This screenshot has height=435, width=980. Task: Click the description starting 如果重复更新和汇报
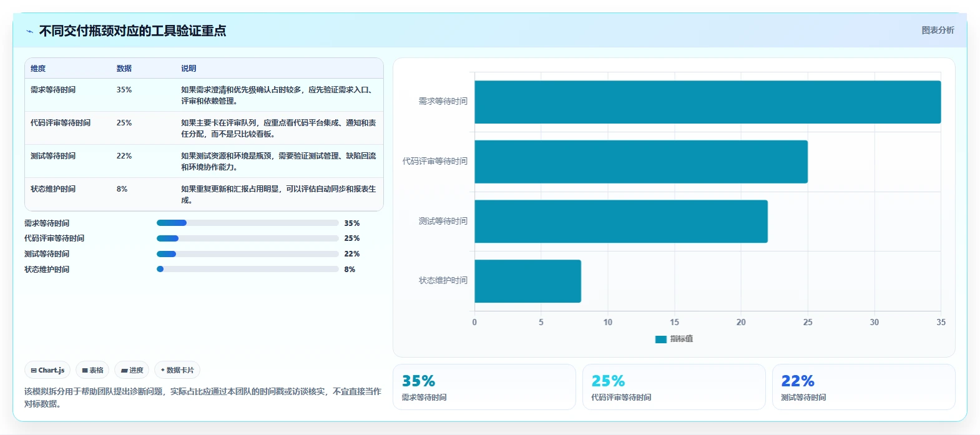pyautogui.click(x=278, y=195)
